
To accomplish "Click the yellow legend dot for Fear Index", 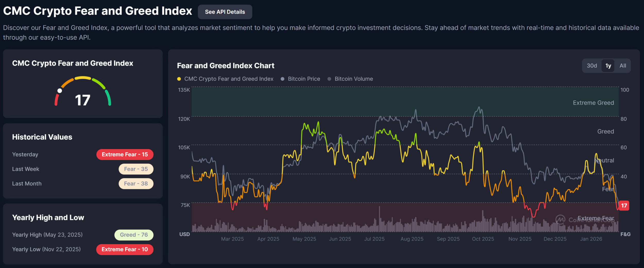I will click(179, 79).
